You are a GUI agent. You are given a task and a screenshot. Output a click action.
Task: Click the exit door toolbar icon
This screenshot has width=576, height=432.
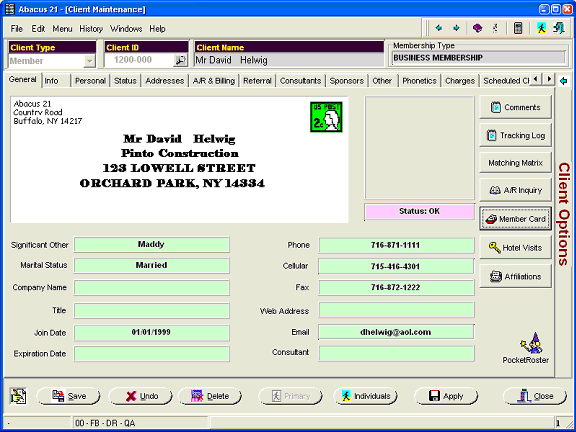pos(559,28)
